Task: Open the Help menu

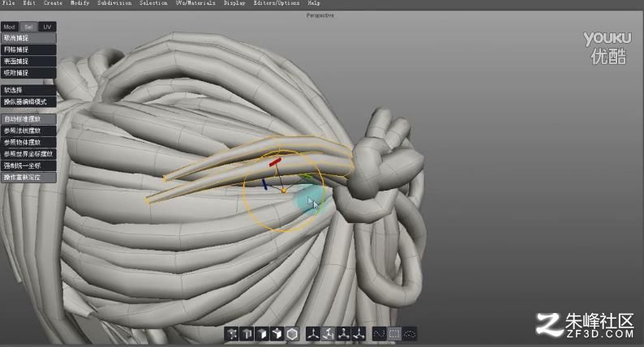Action: [x=314, y=3]
